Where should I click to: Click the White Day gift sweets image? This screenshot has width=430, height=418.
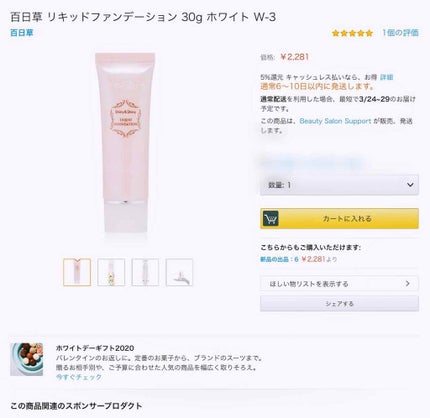(x=27, y=359)
